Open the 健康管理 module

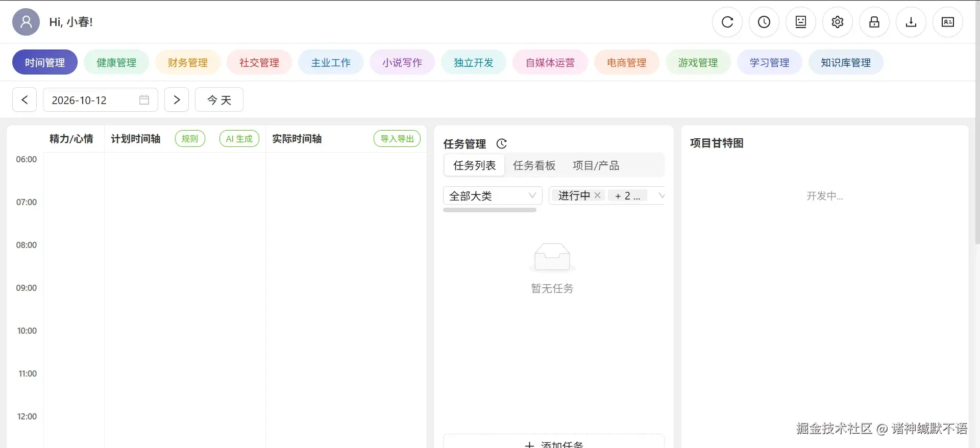click(116, 62)
